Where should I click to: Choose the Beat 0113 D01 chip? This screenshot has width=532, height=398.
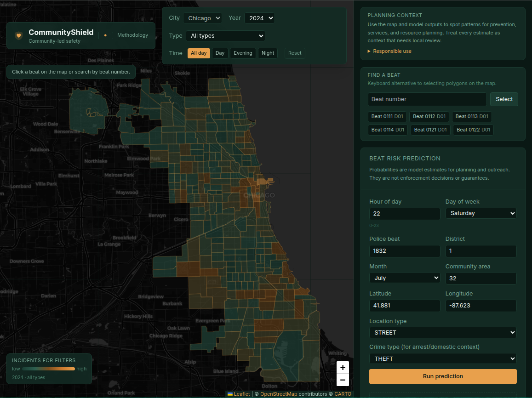(472, 117)
